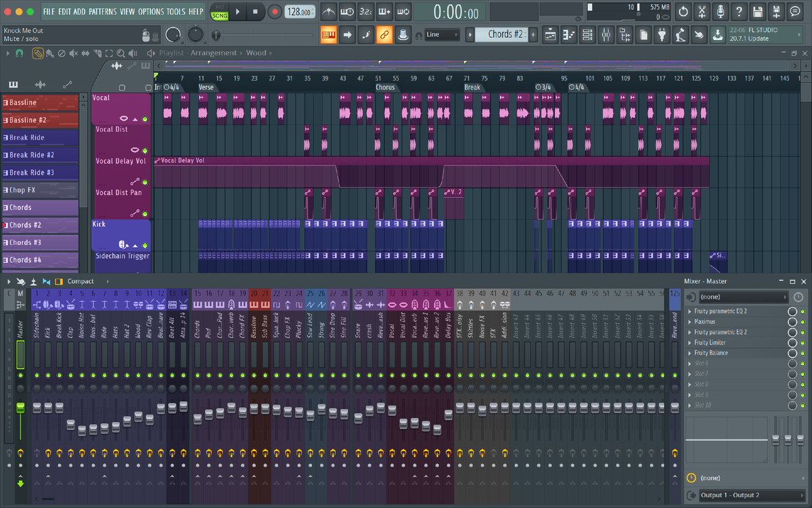Arm the red Record button
The image size is (812, 508).
click(x=275, y=11)
